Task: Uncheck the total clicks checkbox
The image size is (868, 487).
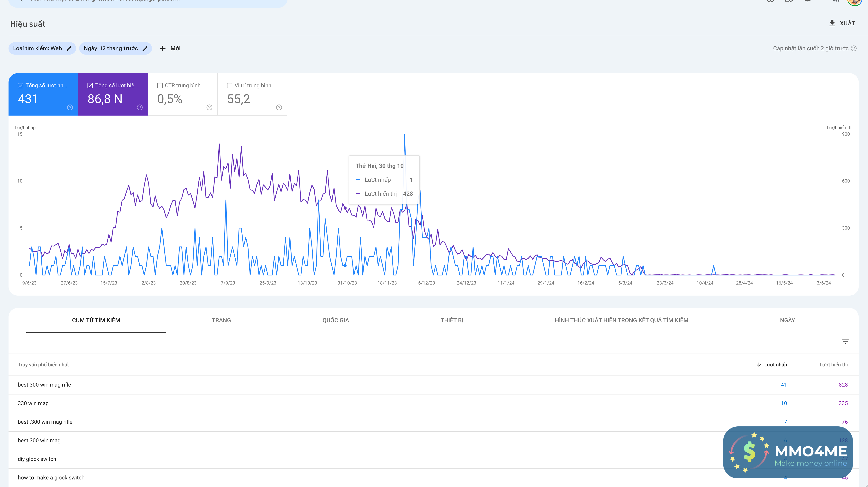Action: (x=21, y=86)
